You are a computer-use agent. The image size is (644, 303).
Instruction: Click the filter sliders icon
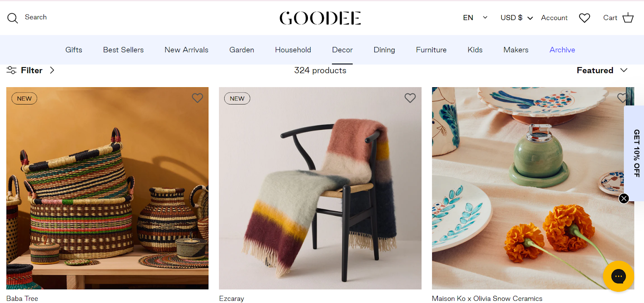point(11,70)
